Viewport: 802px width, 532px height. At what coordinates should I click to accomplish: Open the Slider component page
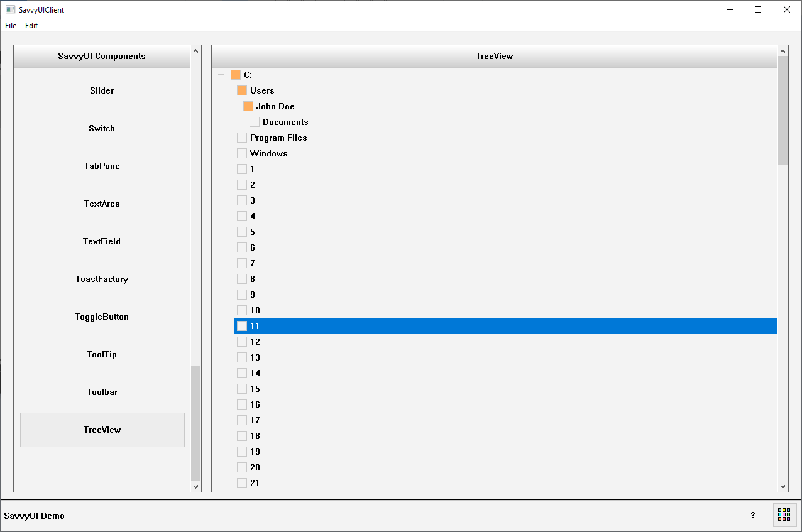coord(102,90)
